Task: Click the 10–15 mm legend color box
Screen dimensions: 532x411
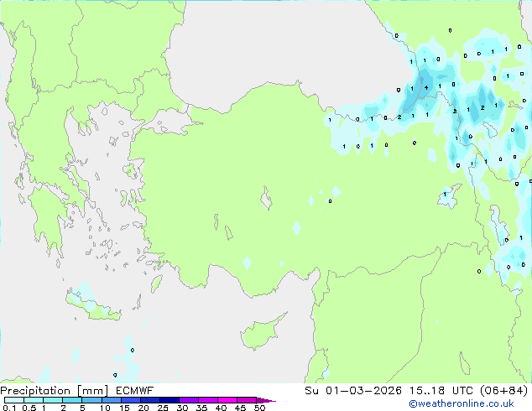Action: point(111,400)
